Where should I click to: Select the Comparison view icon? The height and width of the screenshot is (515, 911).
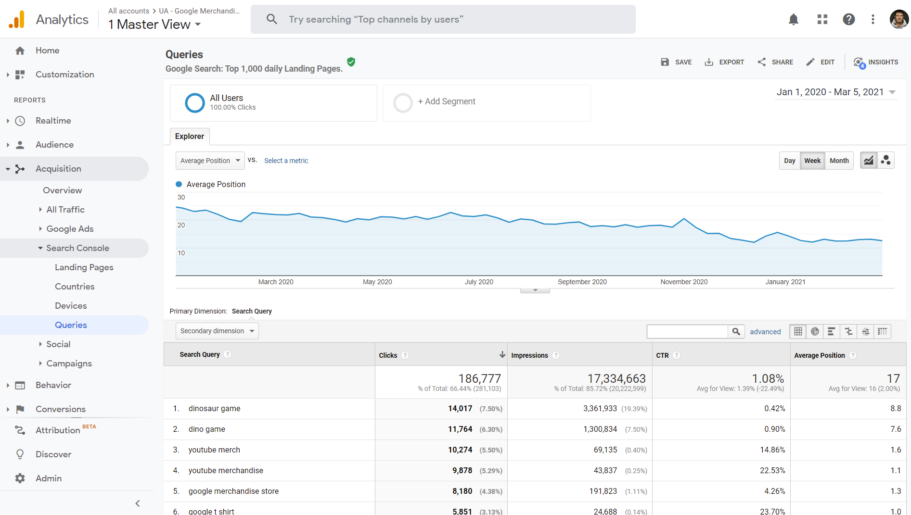[x=848, y=331]
